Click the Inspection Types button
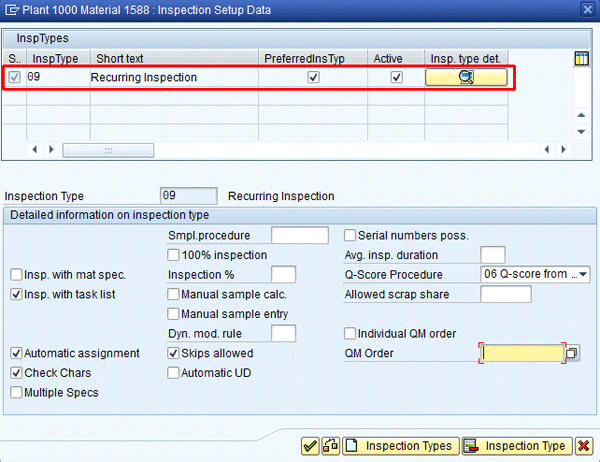This screenshot has height=462, width=600. tap(400, 446)
